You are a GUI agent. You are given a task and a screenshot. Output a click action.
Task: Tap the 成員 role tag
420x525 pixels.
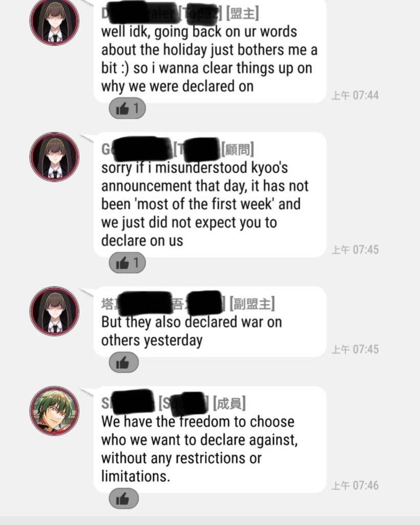pyautogui.click(x=229, y=403)
